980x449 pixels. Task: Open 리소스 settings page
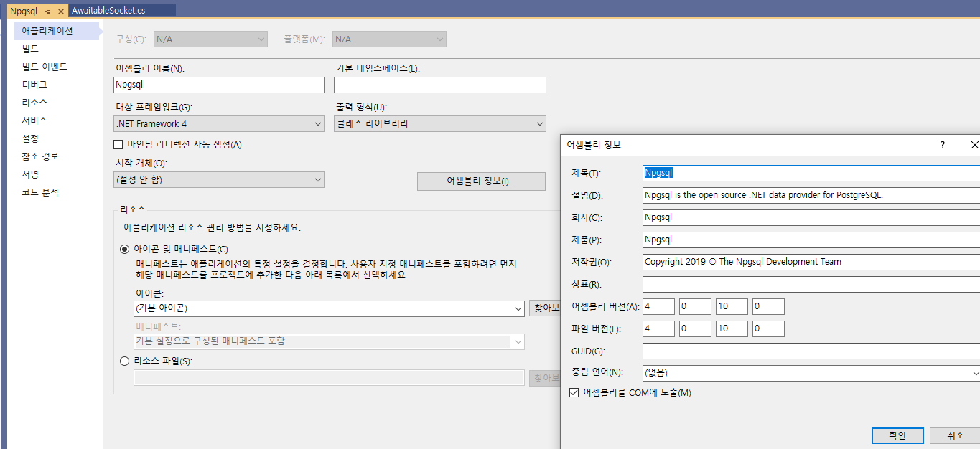click(34, 103)
